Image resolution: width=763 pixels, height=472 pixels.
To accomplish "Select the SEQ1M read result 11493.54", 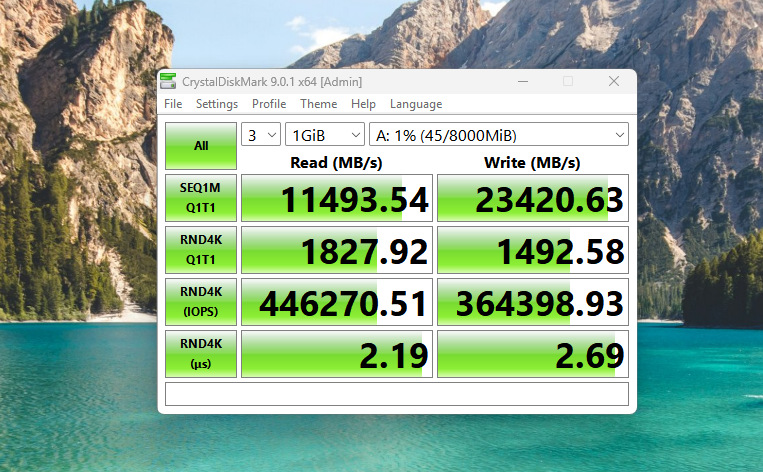I will click(337, 198).
